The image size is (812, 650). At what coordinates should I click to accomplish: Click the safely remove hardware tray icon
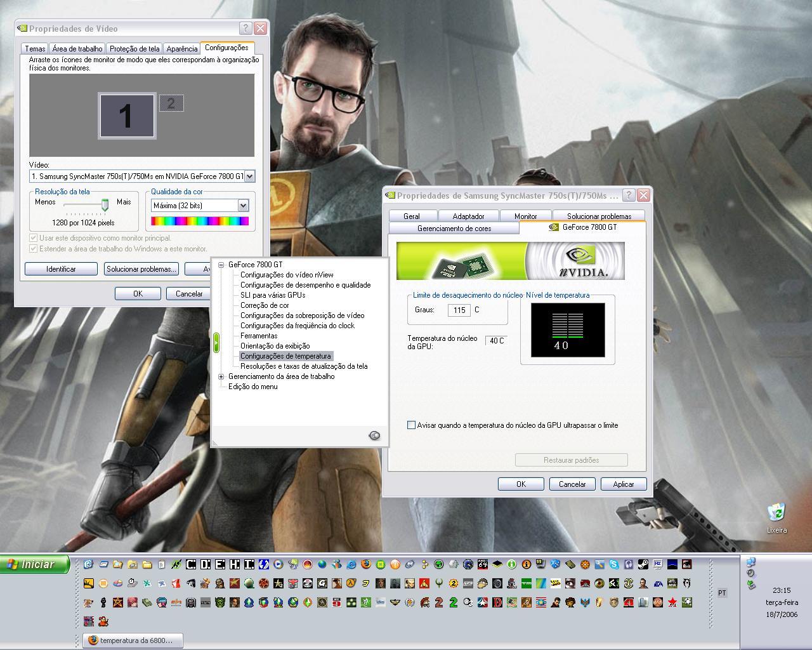pyautogui.click(x=751, y=584)
